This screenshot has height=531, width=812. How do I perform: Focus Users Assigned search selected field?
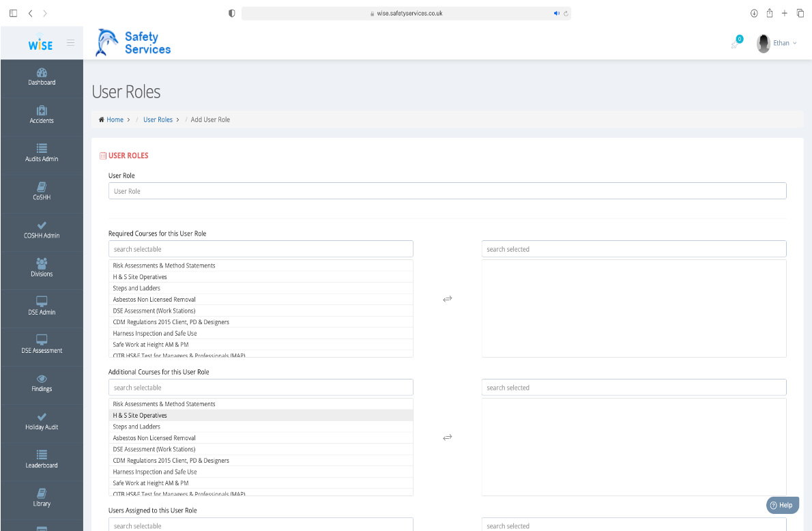click(634, 524)
